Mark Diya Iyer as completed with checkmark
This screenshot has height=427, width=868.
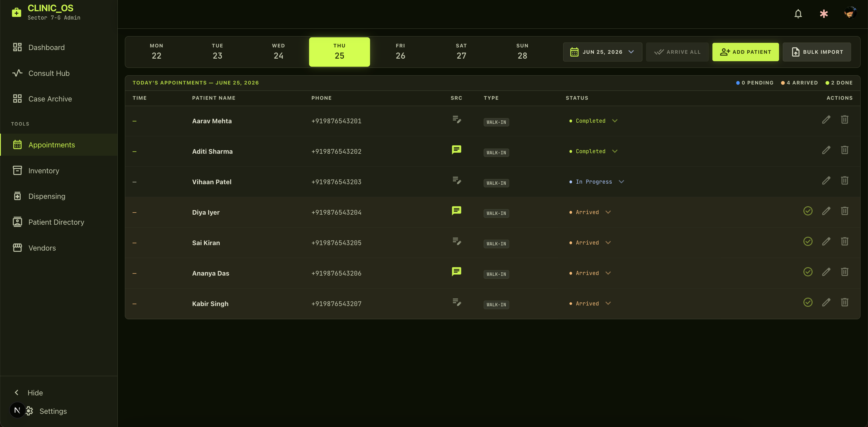pyautogui.click(x=808, y=211)
